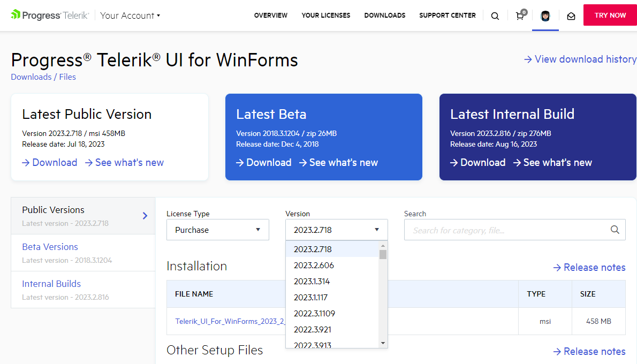Go to the Downloads menu item
Screen dimensions: 637x364
(384, 16)
